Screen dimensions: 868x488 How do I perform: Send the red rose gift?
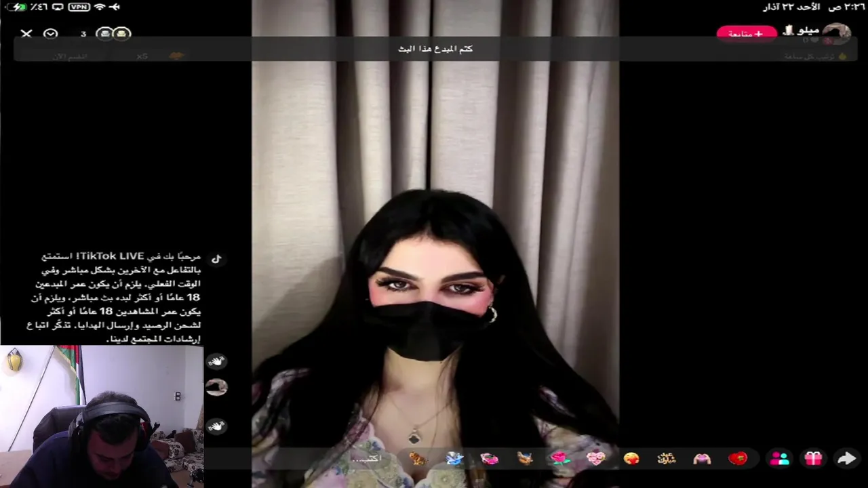560,459
